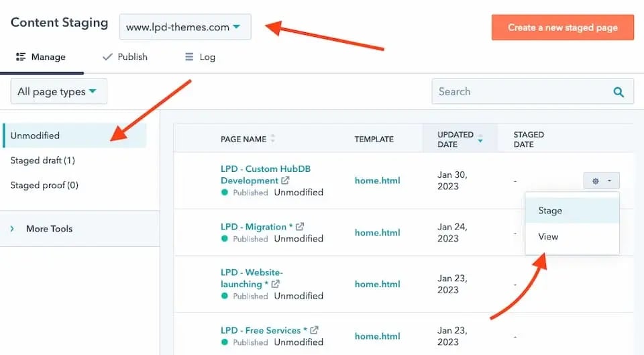
Task: Click the STAGED DATE column header
Action: [529, 140]
